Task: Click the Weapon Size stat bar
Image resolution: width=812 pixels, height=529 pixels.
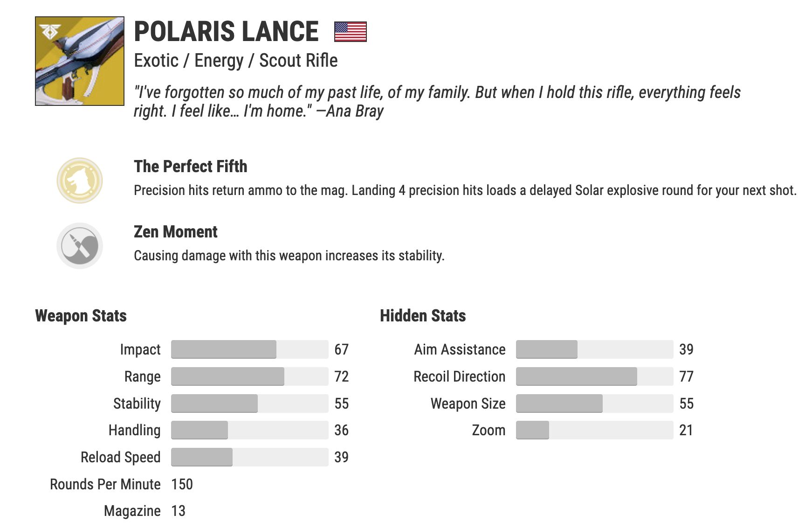Action: [x=594, y=404]
